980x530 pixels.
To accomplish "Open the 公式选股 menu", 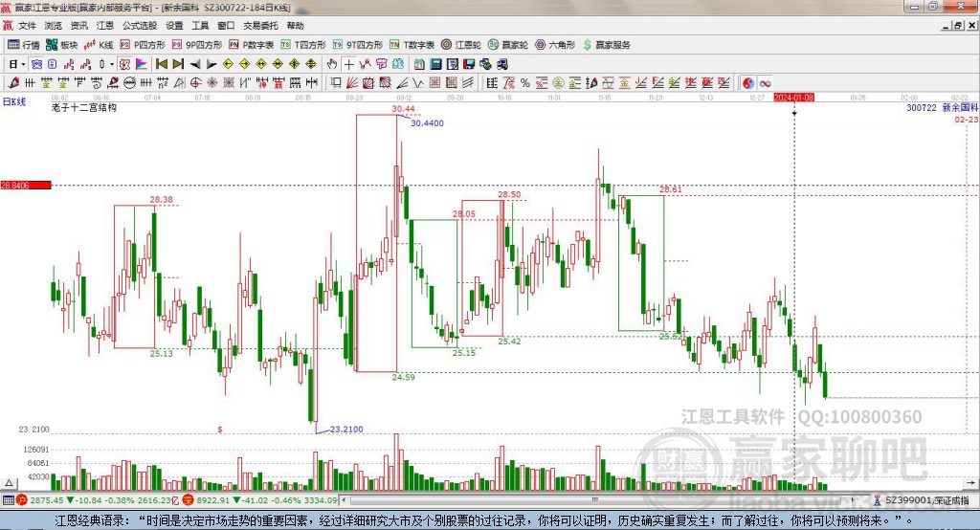I will [x=140, y=26].
